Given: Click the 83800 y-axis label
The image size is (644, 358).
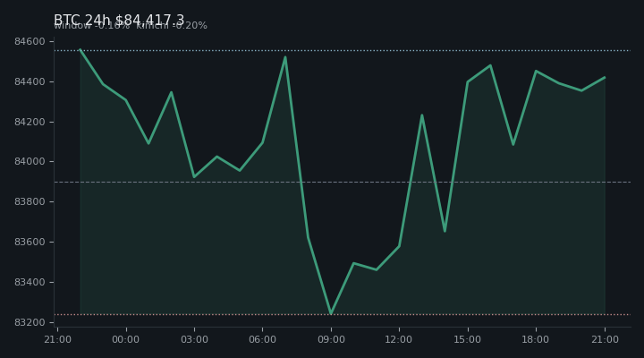Looking at the screenshot, I should pos(30,201).
